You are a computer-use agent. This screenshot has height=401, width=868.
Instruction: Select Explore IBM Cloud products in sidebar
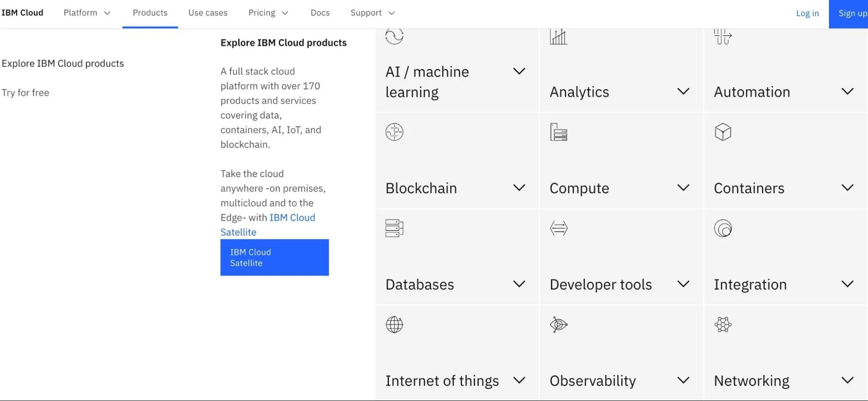[63, 63]
